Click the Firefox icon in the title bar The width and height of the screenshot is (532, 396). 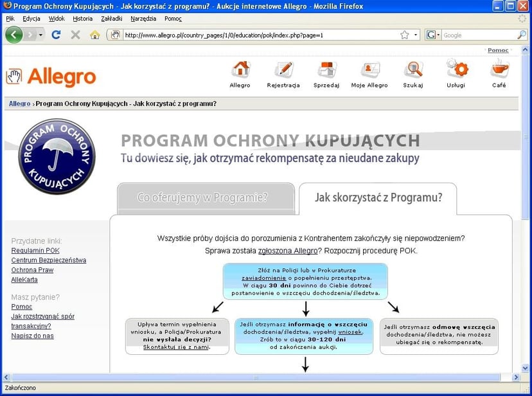[x=7, y=6]
